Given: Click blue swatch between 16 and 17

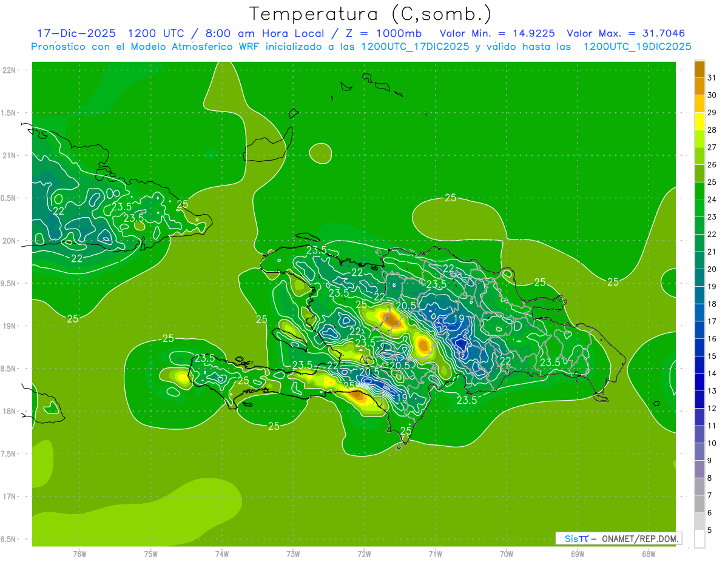Looking at the screenshot, I should point(699,330).
